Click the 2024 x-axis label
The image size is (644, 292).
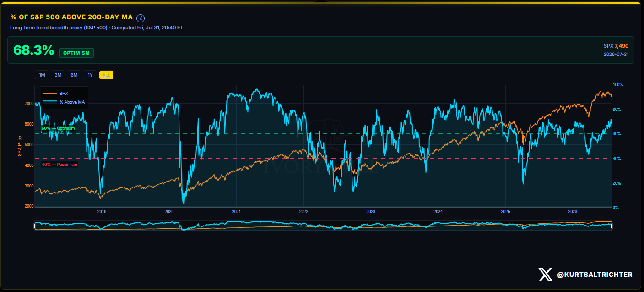[438, 212]
